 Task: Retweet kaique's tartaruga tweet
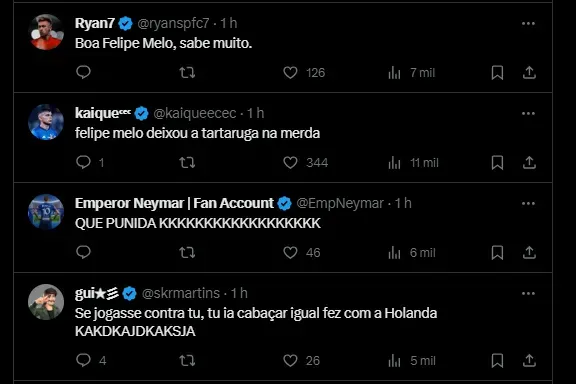point(187,162)
